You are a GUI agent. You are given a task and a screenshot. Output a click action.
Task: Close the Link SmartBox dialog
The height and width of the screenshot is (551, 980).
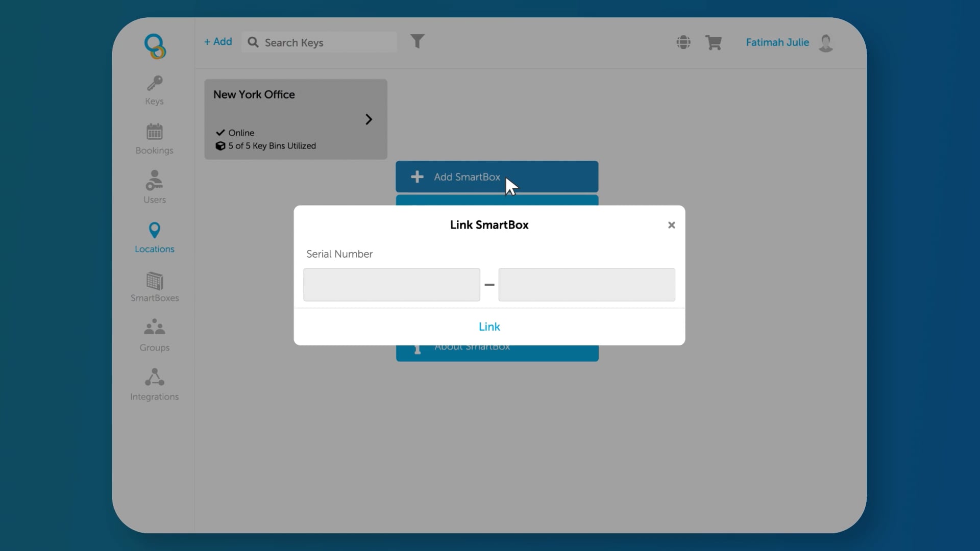point(671,225)
